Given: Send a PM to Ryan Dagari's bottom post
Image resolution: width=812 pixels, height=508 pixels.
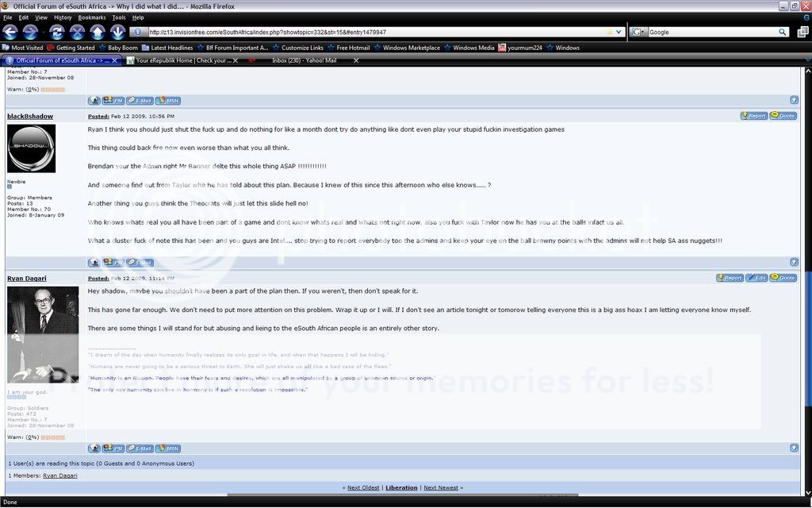Looking at the screenshot, I should [113, 448].
